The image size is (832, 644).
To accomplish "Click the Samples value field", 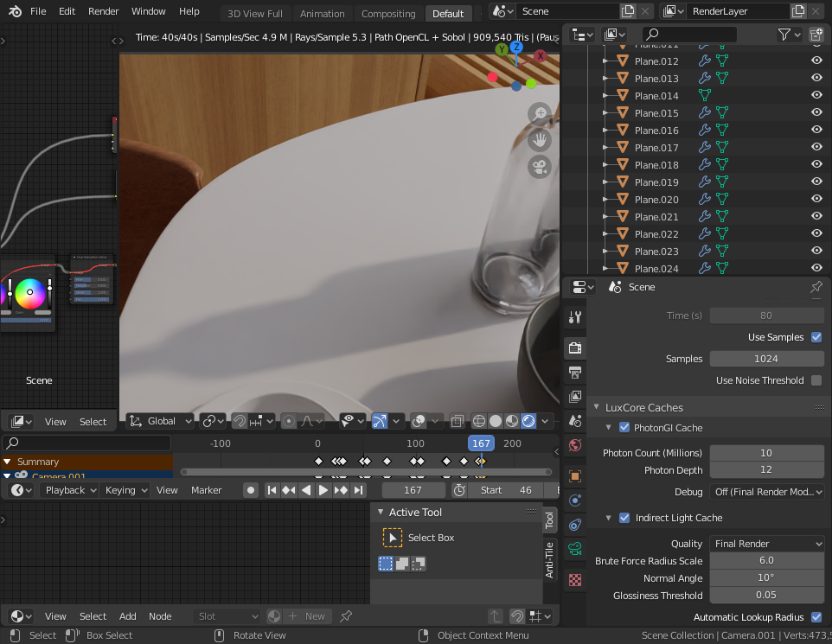I will (x=766, y=359).
